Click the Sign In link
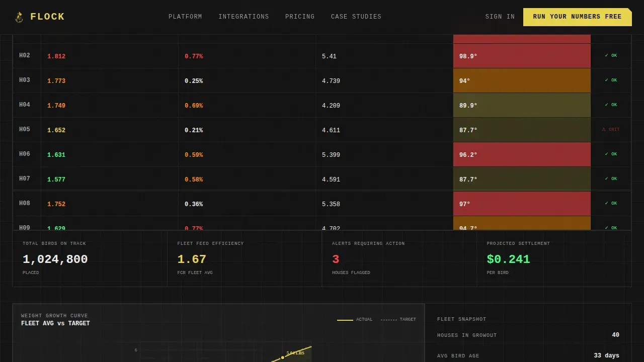The width and height of the screenshot is (644, 362). pos(500,17)
